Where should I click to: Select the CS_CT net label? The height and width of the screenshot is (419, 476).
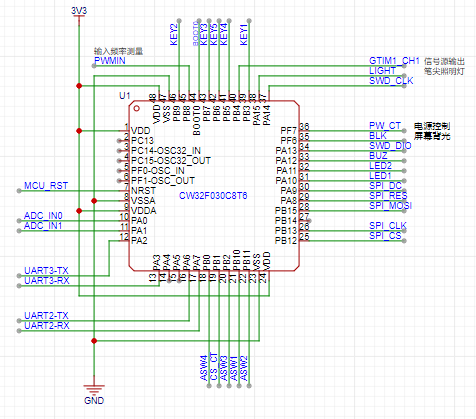point(214,367)
